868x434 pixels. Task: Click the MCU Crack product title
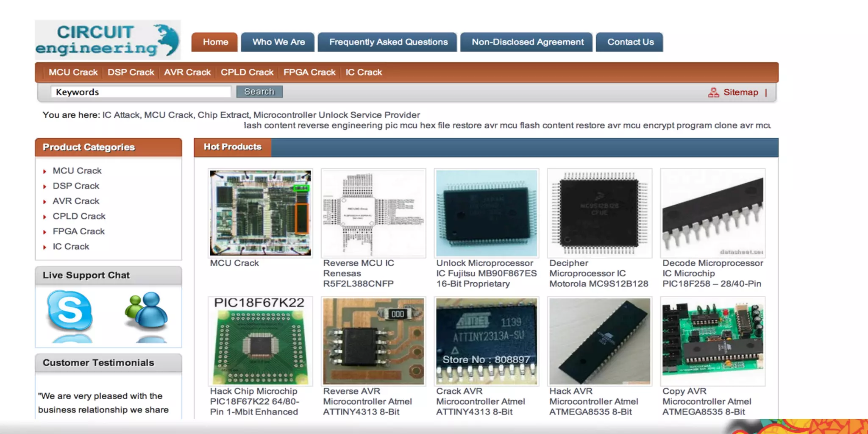tap(234, 263)
